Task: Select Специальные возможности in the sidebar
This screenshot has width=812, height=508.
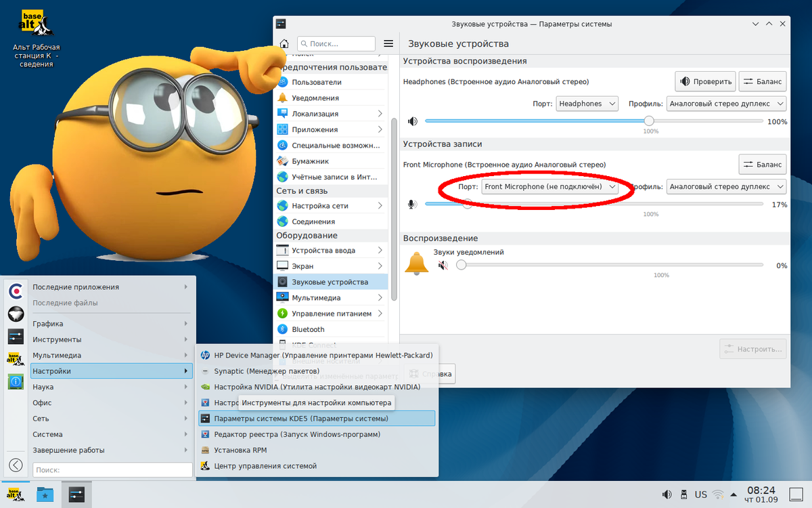Action: (x=331, y=145)
